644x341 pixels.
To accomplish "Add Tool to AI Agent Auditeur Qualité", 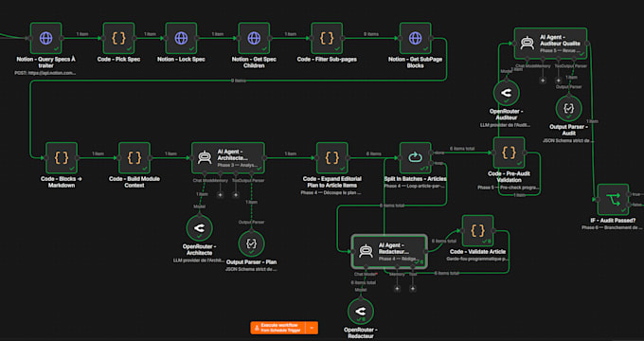I will (558, 81).
